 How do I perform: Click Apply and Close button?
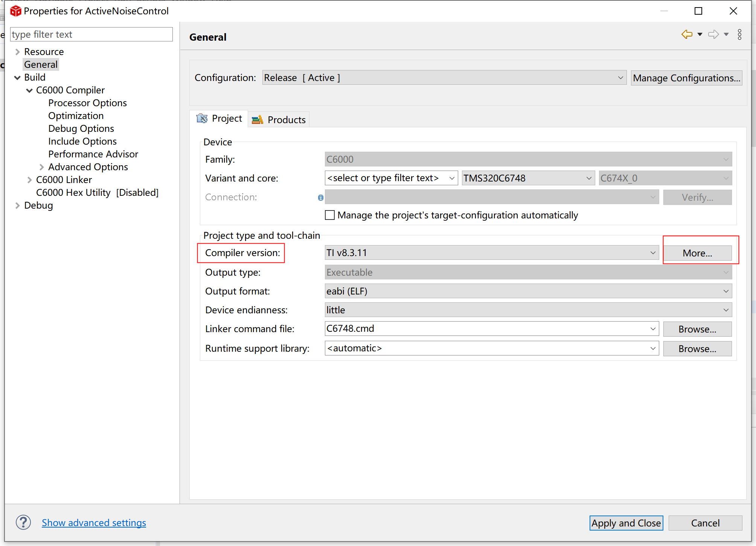coord(626,523)
